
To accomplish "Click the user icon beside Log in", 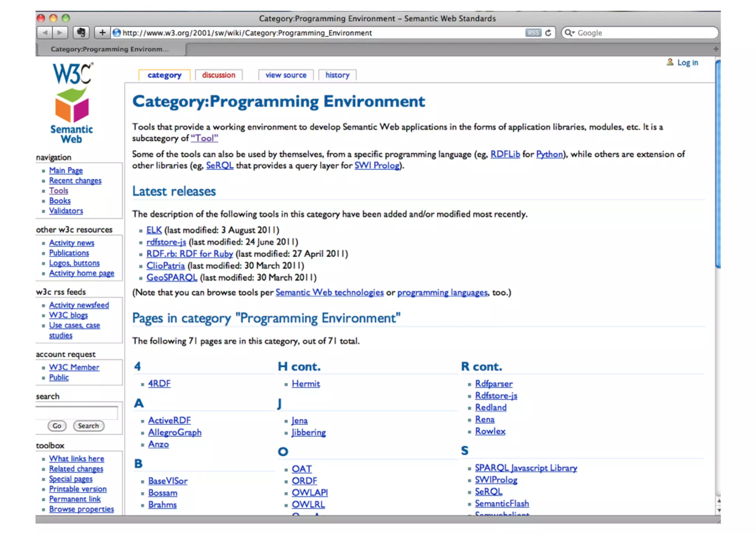I will click(x=670, y=62).
